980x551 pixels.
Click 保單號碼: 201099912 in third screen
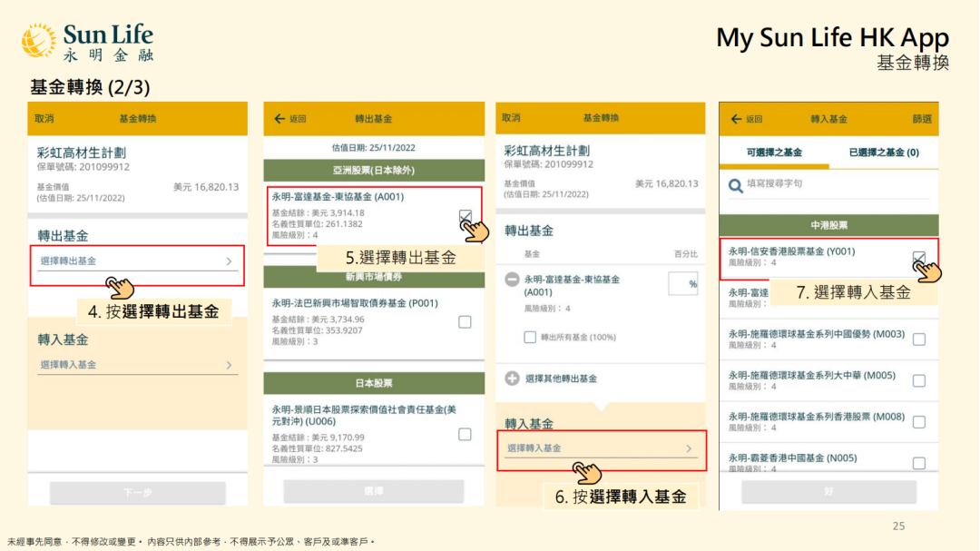(x=549, y=164)
